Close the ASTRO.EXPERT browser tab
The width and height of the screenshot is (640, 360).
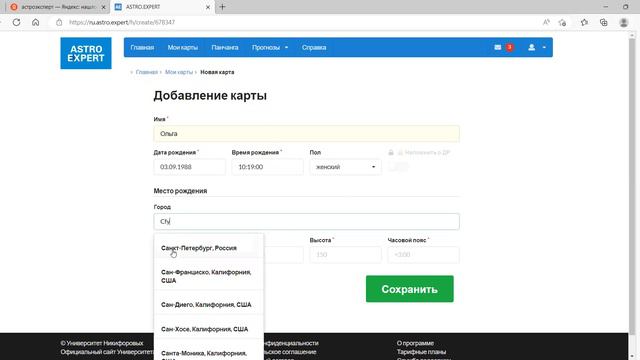tap(208, 7)
